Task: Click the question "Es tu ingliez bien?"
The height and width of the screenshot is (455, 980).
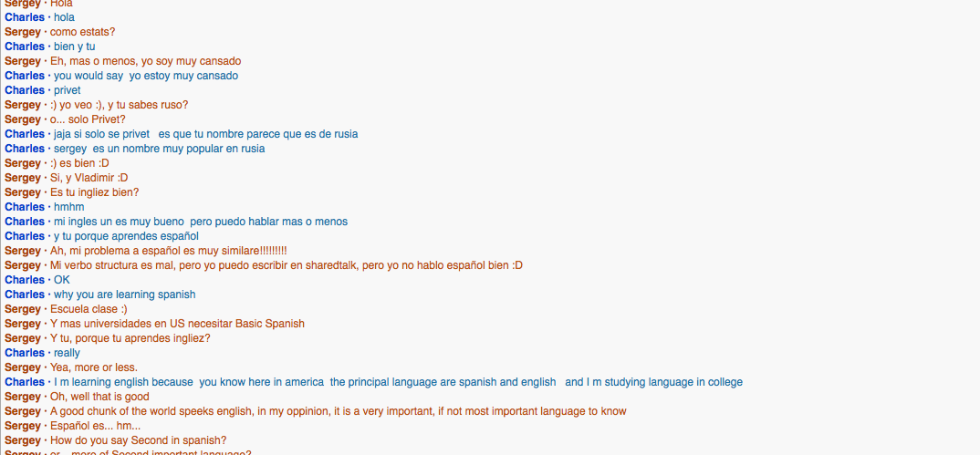Action: click(94, 192)
